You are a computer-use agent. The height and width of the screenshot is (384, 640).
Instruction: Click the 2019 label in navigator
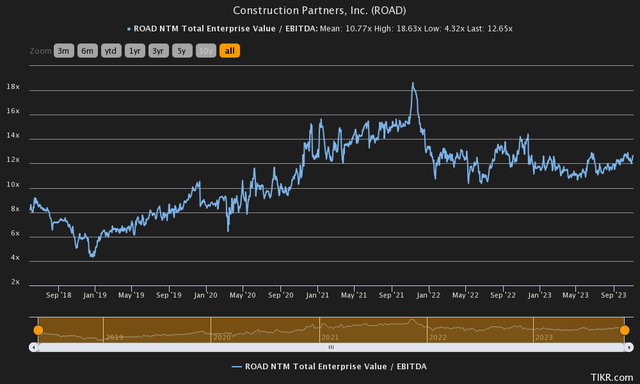114,337
